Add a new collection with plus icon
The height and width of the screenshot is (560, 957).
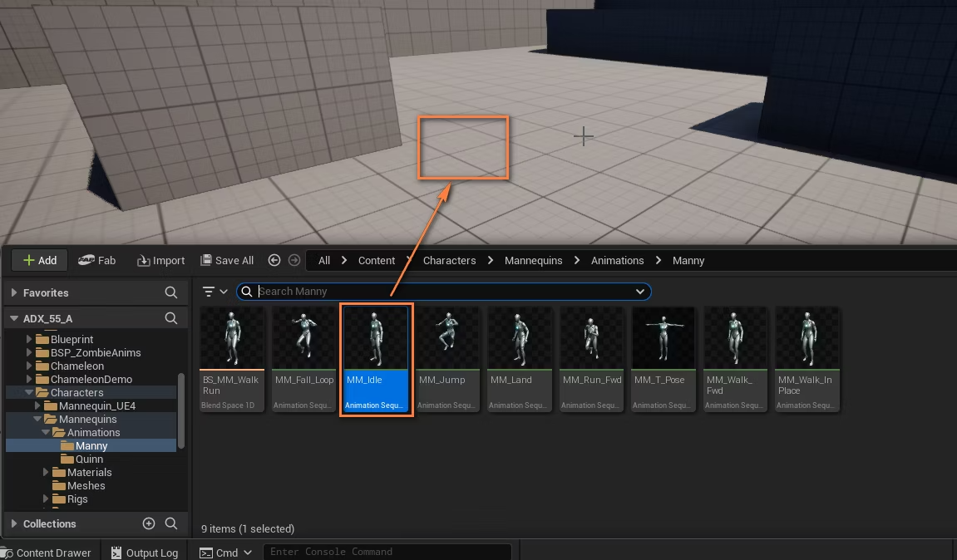pos(148,523)
